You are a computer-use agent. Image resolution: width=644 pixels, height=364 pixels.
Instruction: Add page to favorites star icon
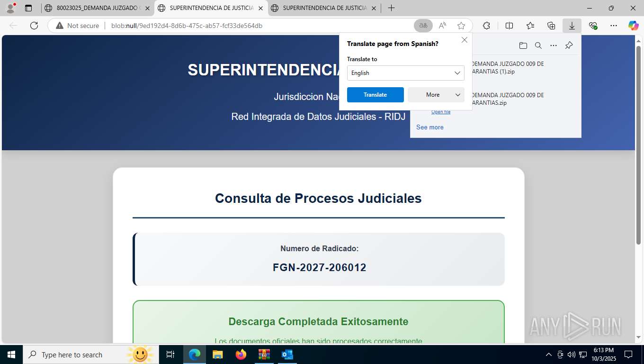pos(461,26)
